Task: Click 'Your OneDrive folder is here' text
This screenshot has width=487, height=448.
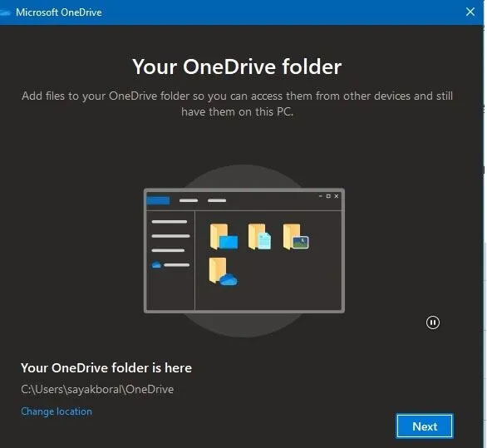Action: click(106, 368)
